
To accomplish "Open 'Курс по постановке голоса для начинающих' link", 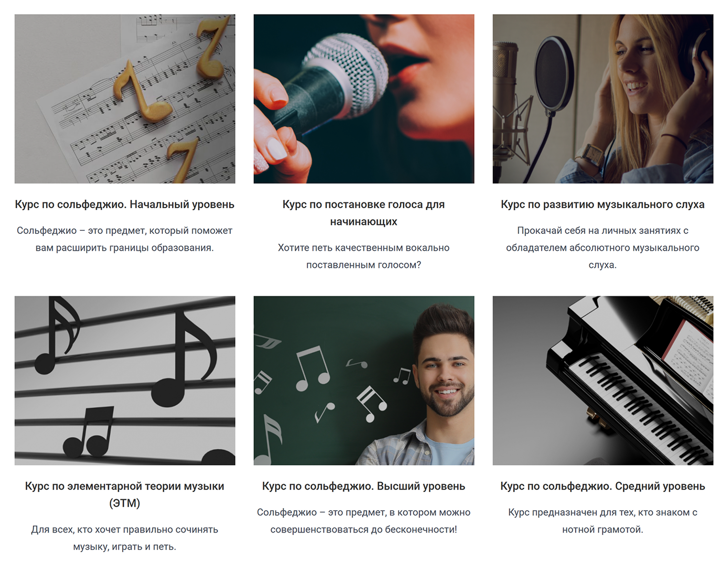I will (x=364, y=213).
